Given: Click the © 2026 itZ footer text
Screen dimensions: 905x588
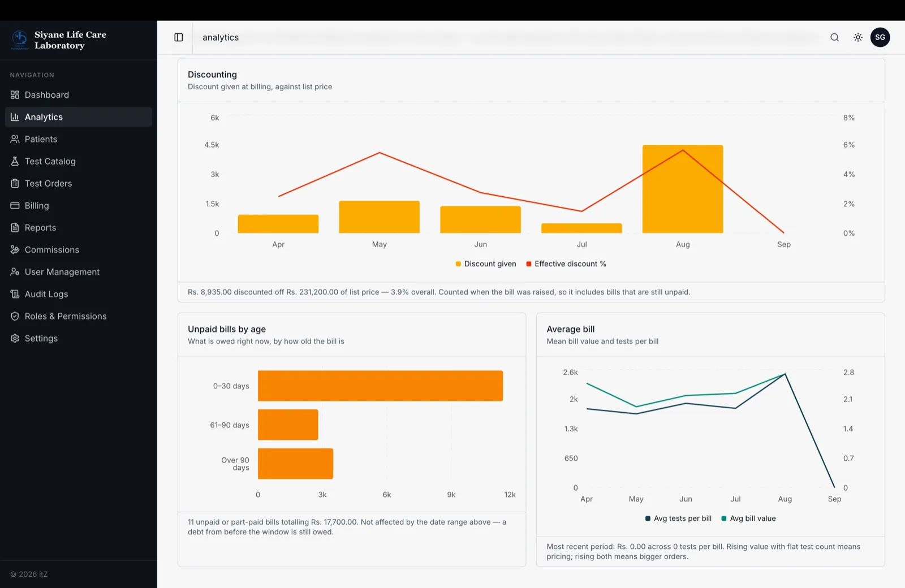Looking at the screenshot, I should 29,574.
